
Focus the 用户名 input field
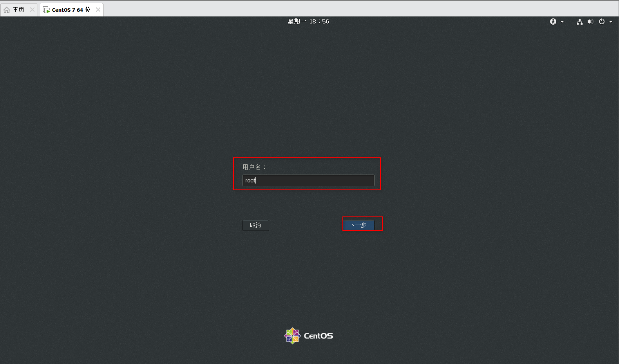tap(308, 180)
